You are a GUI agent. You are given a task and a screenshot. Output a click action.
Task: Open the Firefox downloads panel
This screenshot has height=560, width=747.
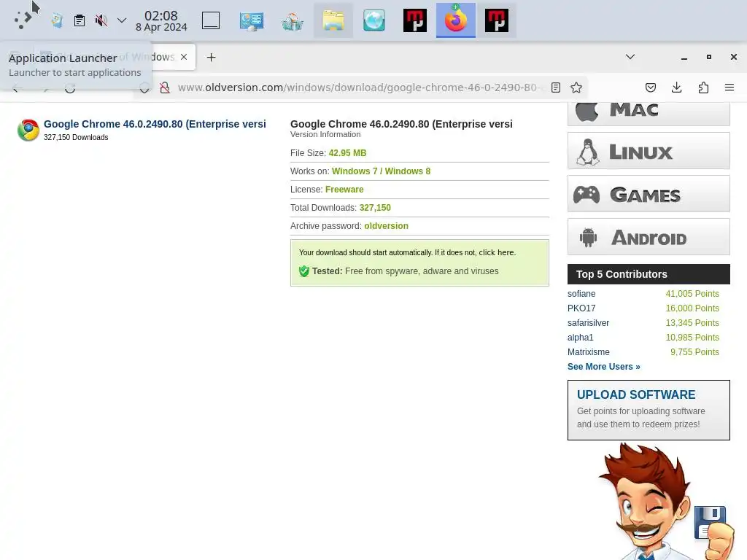(x=676, y=87)
